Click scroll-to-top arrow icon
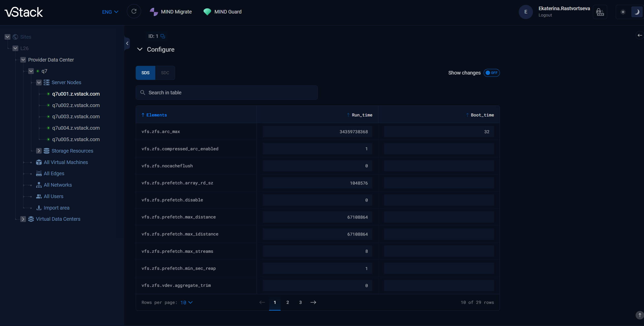Screen dimensions: 644x326 coord(640,315)
